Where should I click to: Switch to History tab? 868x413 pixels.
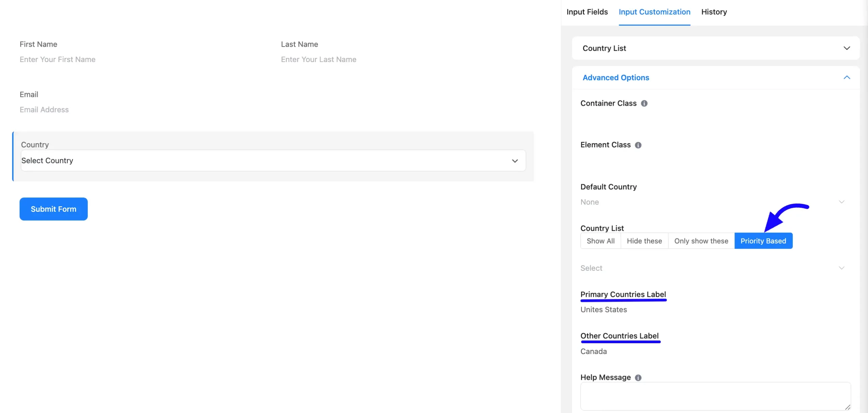[714, 12]
